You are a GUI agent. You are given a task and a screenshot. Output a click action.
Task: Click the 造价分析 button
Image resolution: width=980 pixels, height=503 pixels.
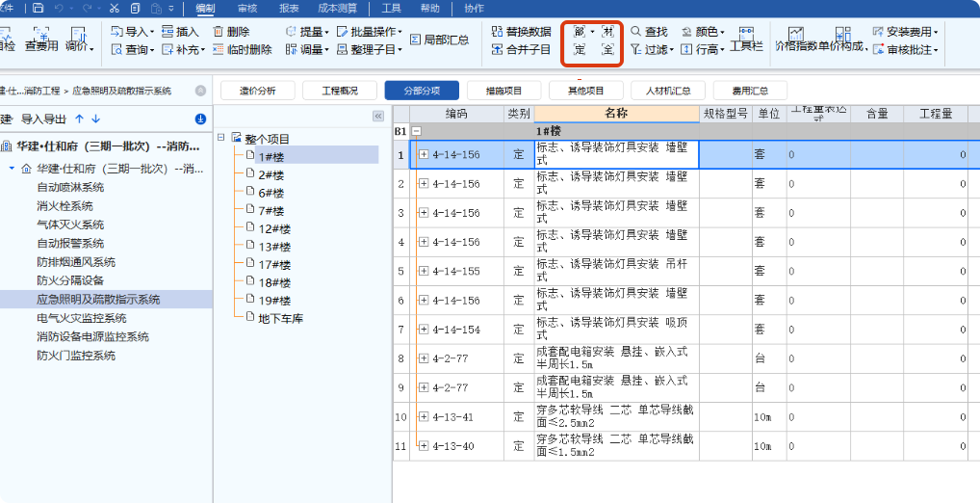[x=257, y=91]
